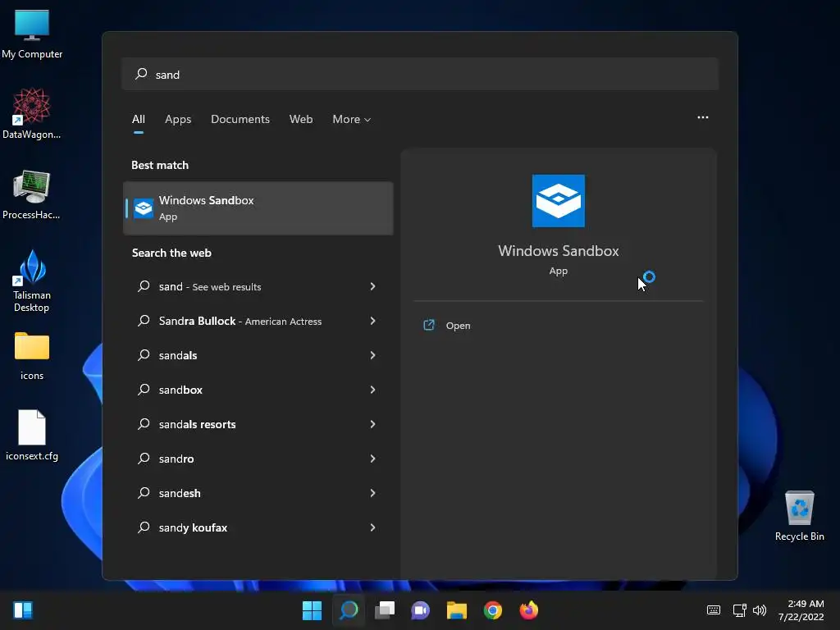Expand the Sandra Bullock suggestion arrow
Screen dimensions: 840x630
click(372, 321)
